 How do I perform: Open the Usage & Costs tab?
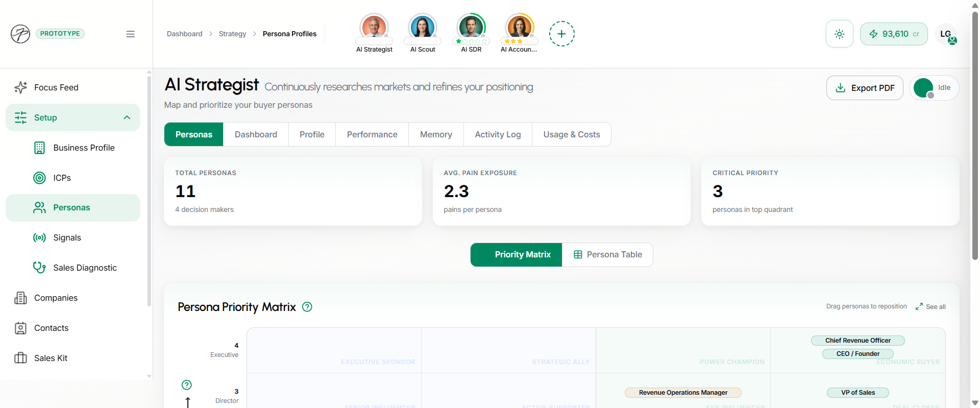click(x=572, y=134)
